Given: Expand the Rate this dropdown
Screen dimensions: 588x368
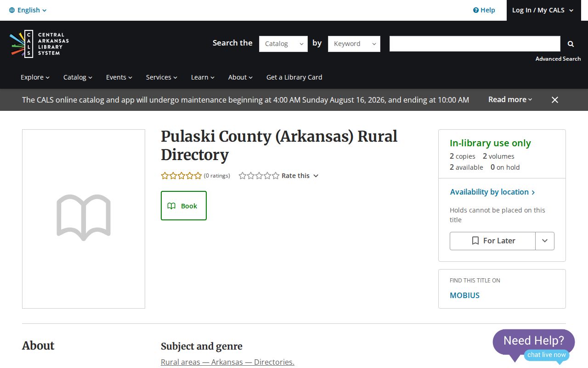Looking at the screenshot, I should coord(300,176).
